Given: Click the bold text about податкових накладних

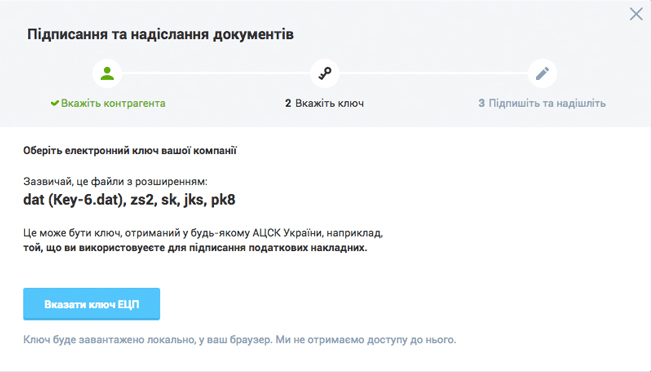Looking at the screenshot, I should pyautogui.click(x=195, y=248).
